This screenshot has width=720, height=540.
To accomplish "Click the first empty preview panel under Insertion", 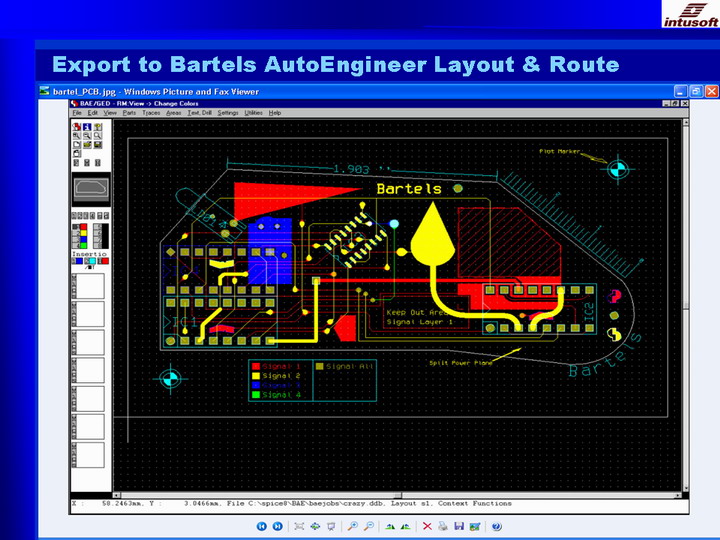I will (90, 286).
